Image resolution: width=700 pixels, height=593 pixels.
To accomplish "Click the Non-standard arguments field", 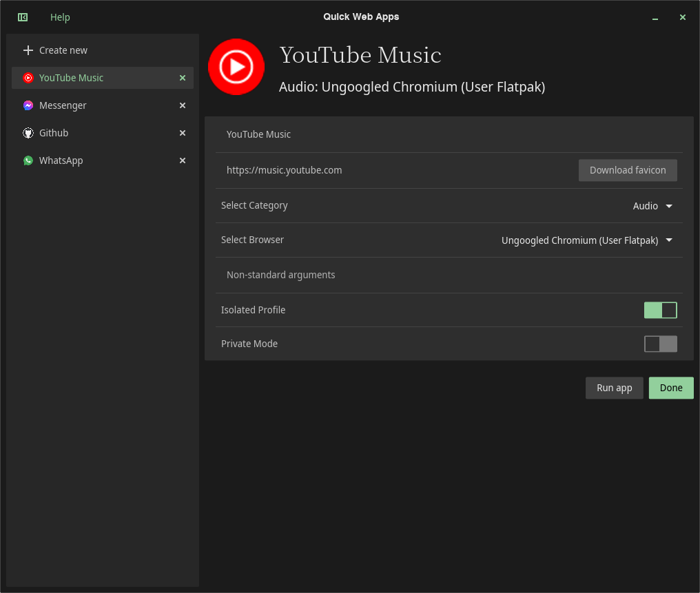I will (x=449, y=275).
